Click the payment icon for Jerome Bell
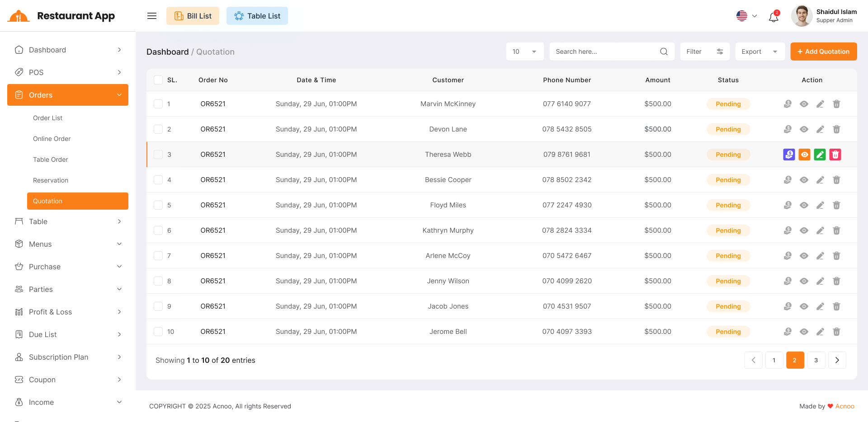868x422 pixels. click(x=788, y=332)
